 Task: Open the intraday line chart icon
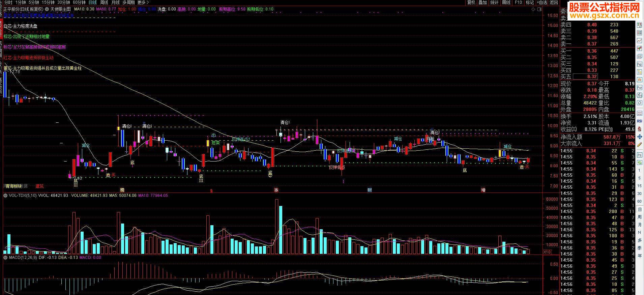[640, 41]
